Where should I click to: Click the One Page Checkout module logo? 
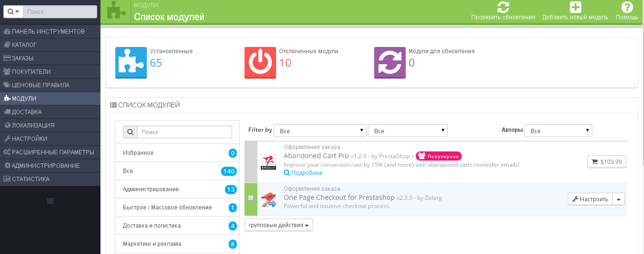268,199
